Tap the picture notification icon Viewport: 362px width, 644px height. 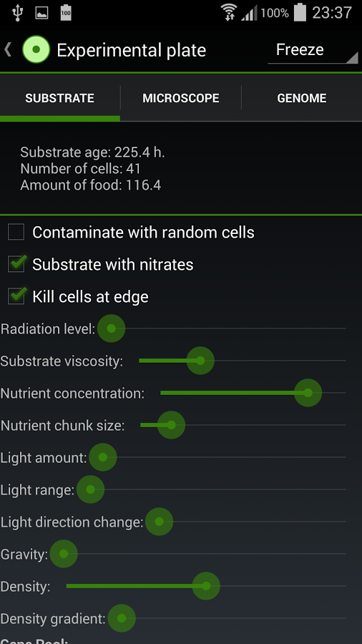(41, 13)
